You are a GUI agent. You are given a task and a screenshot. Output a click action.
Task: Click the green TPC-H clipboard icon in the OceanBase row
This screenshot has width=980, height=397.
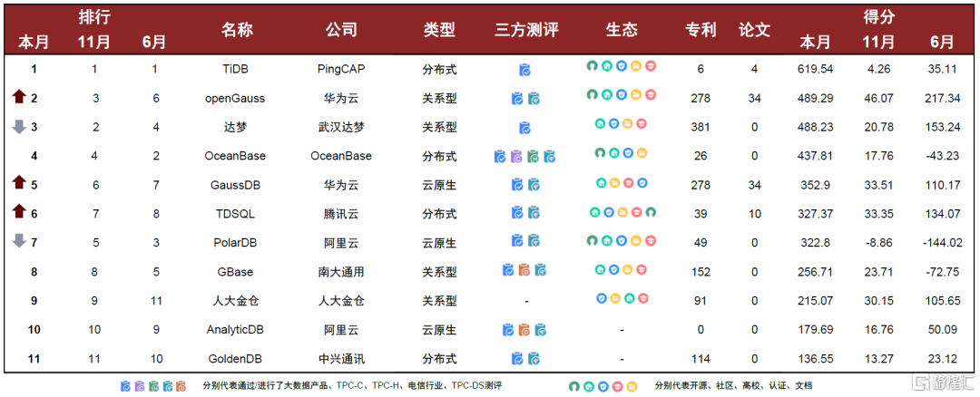coord(533,157)
